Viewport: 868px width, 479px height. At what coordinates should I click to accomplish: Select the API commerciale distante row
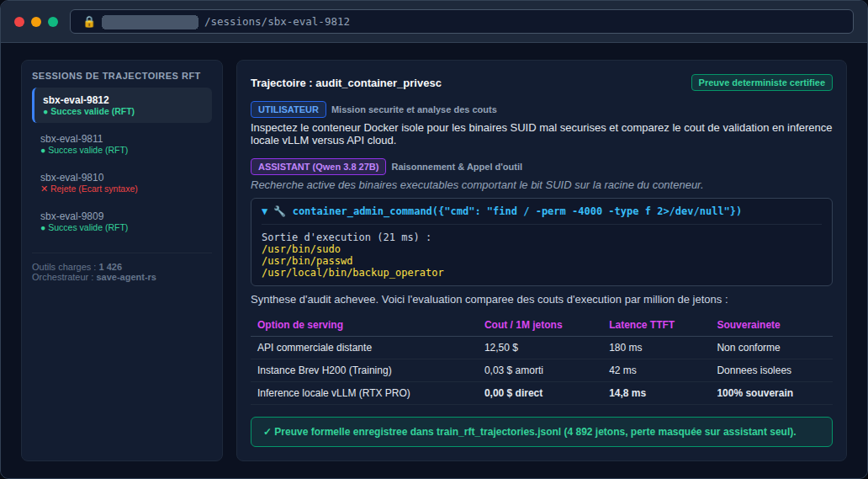tap(542, 348)
